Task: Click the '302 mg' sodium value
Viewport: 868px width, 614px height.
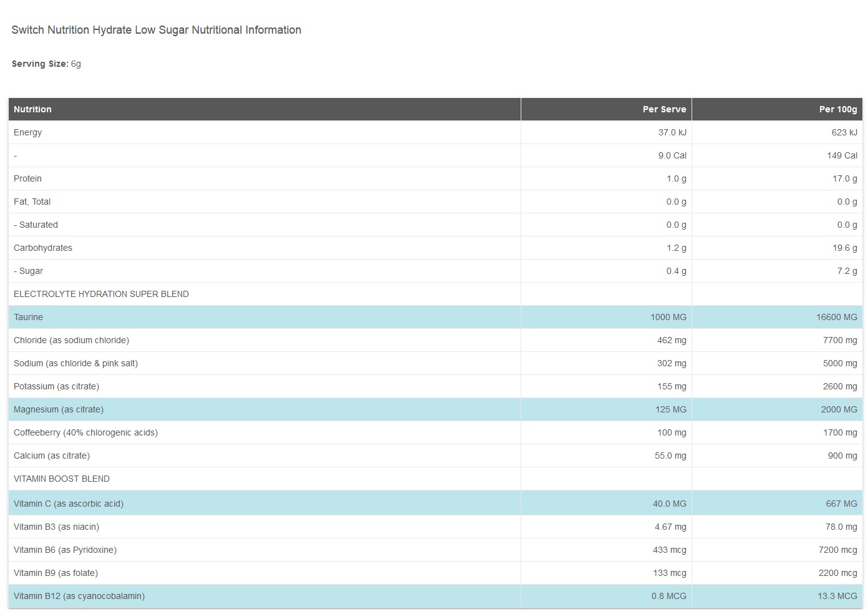Action: tap(672, 363)
